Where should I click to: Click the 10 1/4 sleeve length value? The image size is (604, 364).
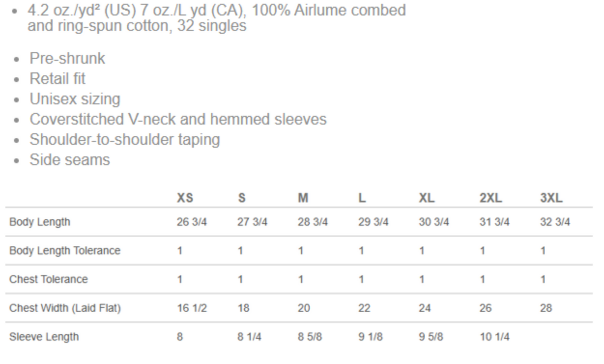tap(494, 336)
